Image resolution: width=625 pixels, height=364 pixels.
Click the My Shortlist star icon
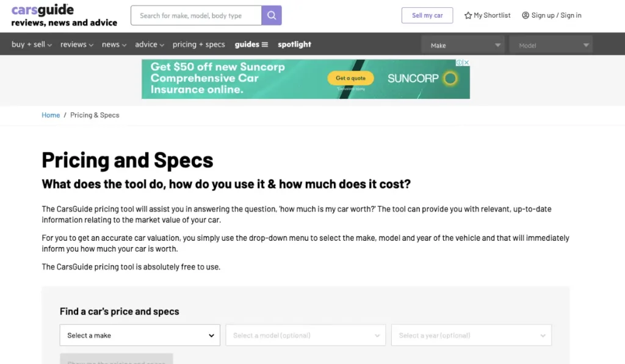tap(468, 15)
